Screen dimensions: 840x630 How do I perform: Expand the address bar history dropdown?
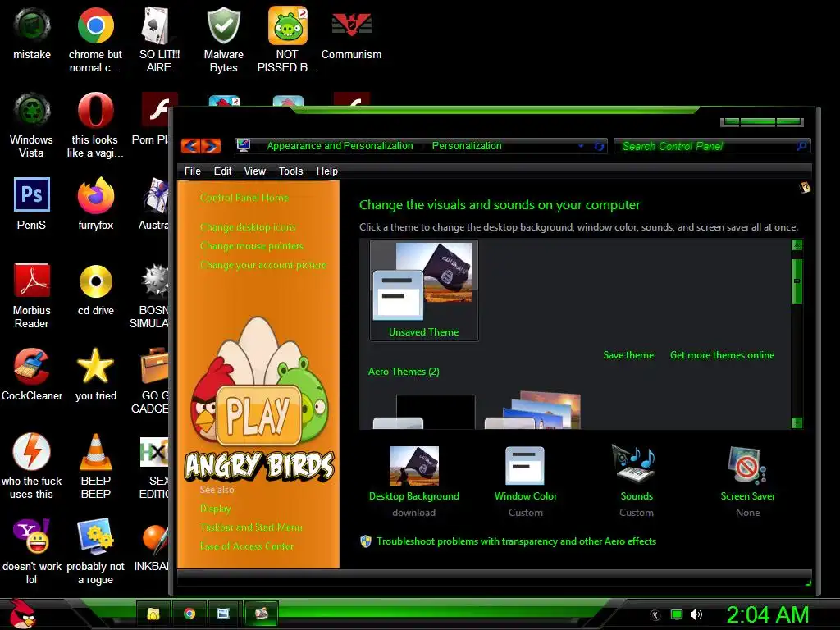point(581,146)
